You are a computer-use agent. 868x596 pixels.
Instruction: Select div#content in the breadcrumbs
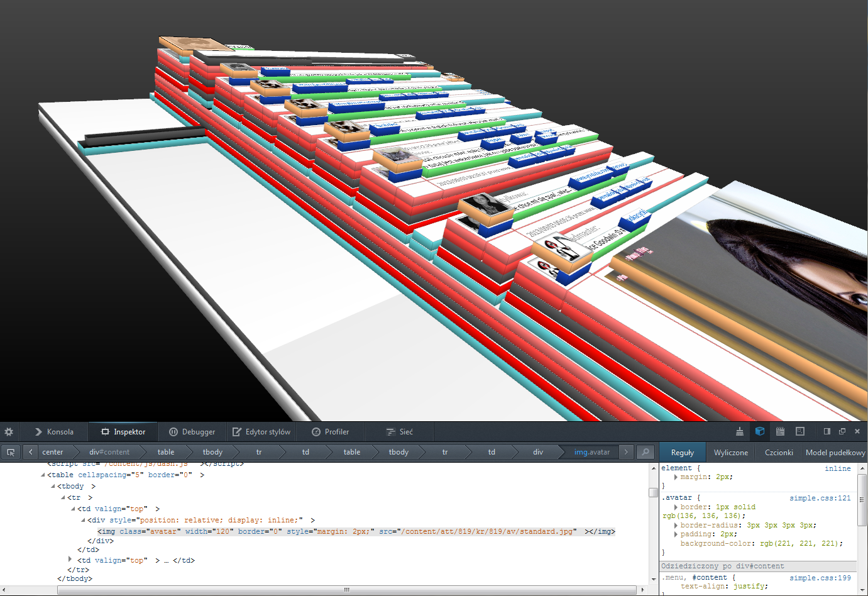point(109,452)
